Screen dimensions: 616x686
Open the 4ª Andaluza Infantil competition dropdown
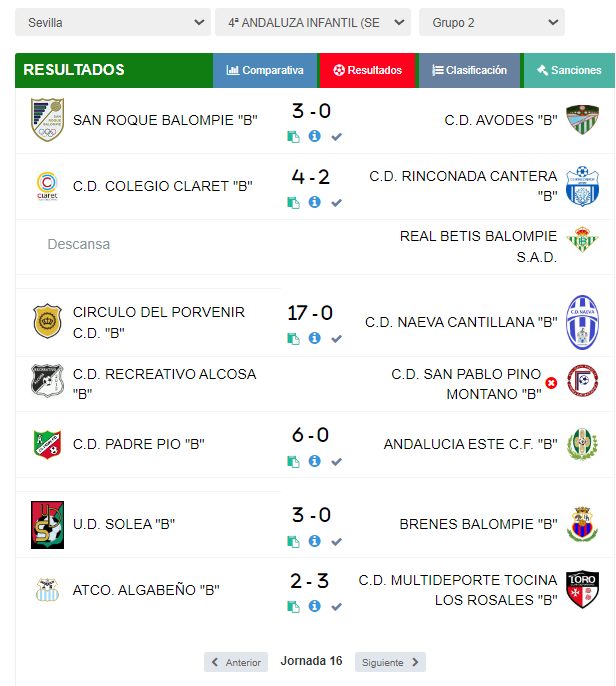[313, 22]
